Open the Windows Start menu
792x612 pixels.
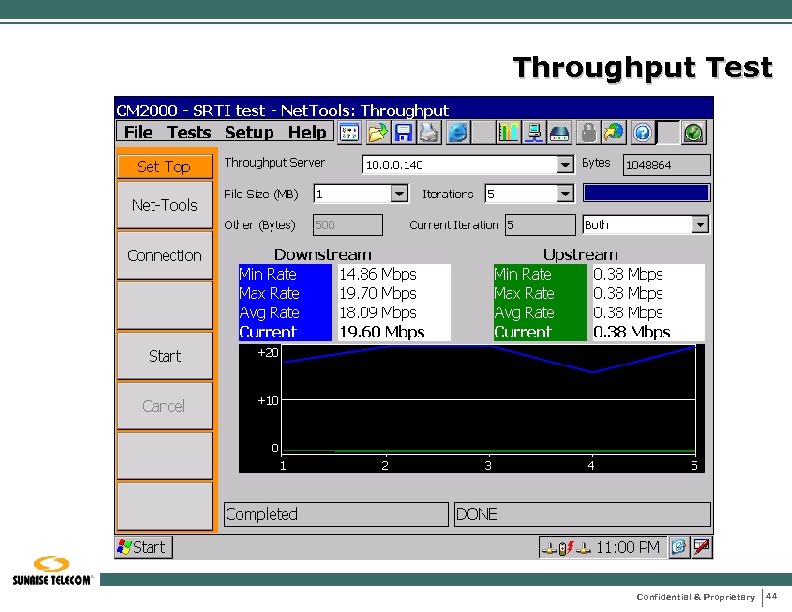(143, 547)
